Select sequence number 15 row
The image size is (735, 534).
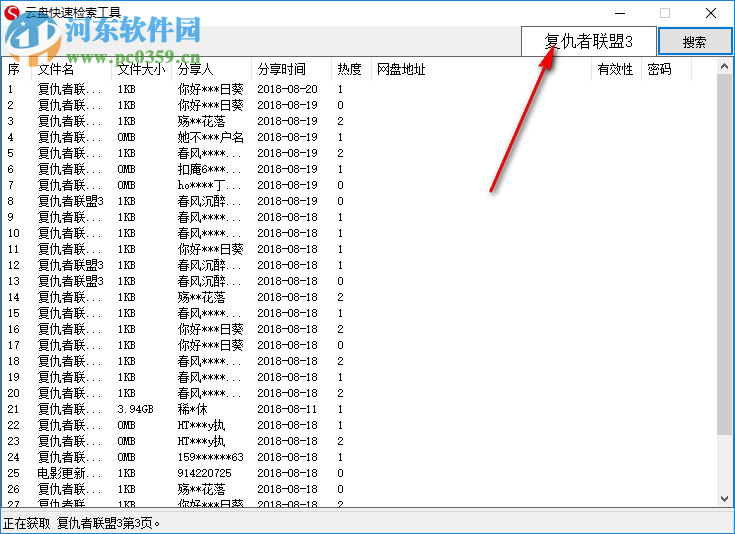point(14,313)
